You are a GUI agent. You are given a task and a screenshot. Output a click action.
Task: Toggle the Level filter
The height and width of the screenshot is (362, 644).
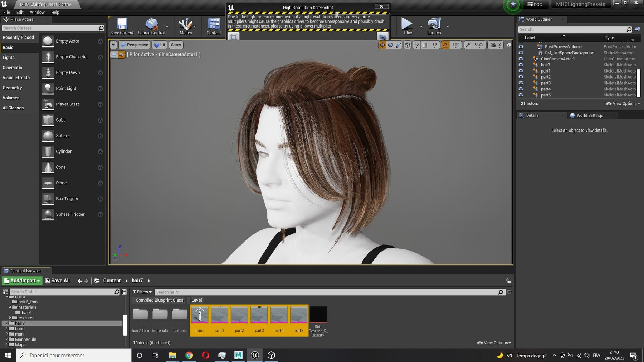point(196,300)
